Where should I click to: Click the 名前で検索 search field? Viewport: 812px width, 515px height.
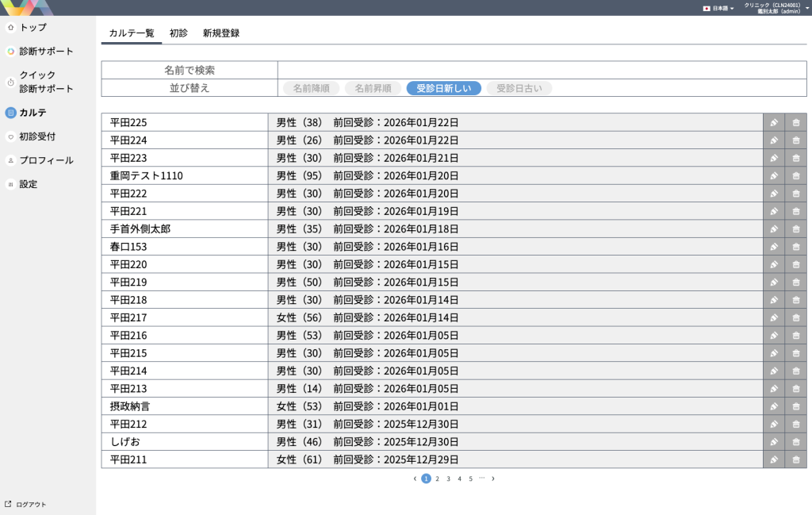click(x=541, y=71)
